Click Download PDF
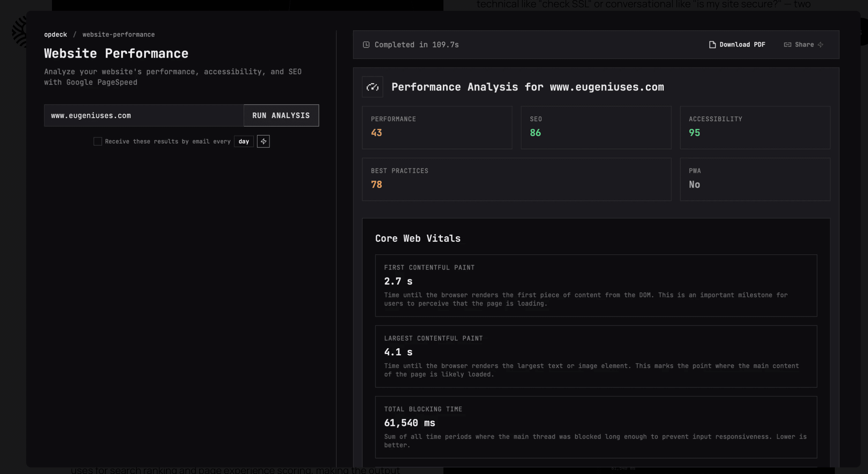868x474 pixels. click(742, 45)
